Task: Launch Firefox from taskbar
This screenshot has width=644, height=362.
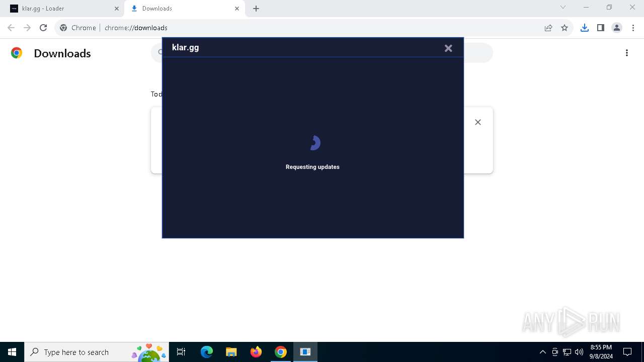Action: point(256,352)
